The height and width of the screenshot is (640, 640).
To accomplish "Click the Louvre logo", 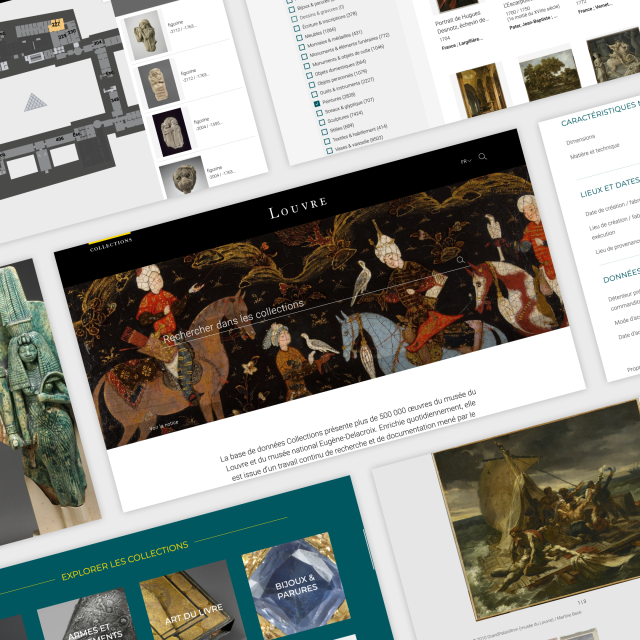I will [x=298, y=207].
